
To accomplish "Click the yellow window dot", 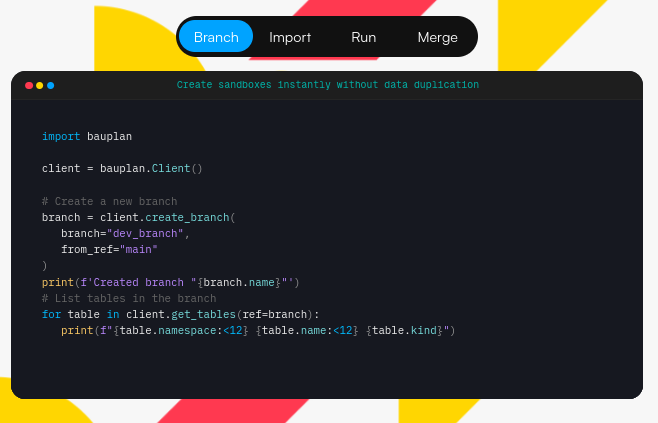I will (39, 86).
